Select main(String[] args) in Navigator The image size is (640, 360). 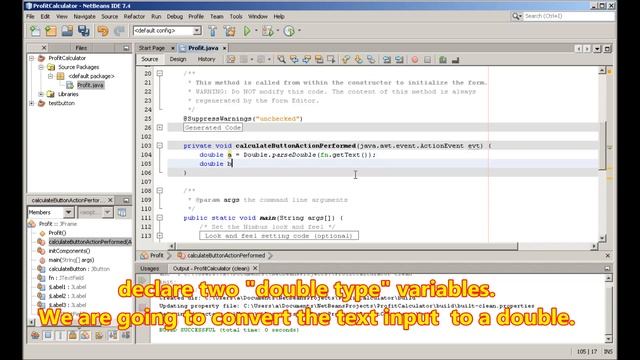[x=71, y=260]
